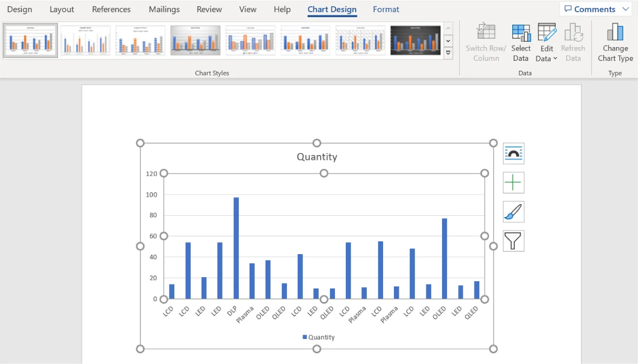
Task: Apply the first chart style thumbnail
Action: pos(30,40)
